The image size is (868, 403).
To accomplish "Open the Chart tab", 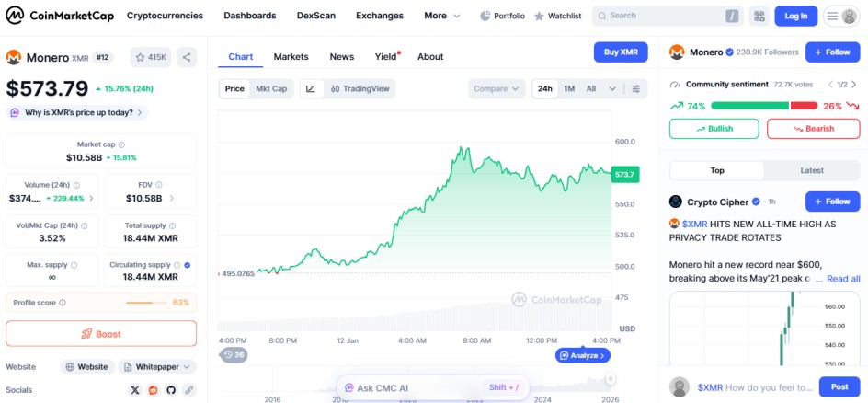I will pyautogui.click(x=240, y=56).
